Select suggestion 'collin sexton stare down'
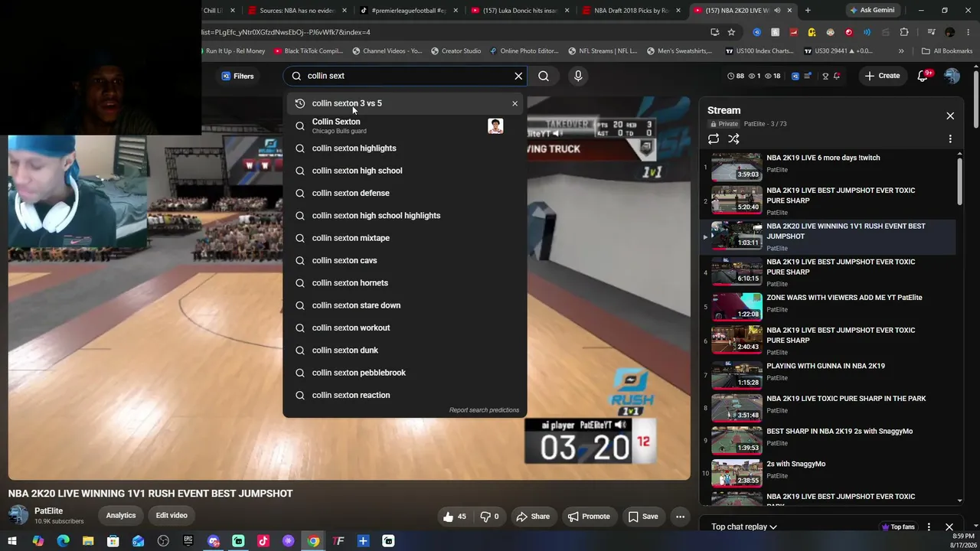The width and height of the screenshot is (980, 551). (x=405, y=305)
